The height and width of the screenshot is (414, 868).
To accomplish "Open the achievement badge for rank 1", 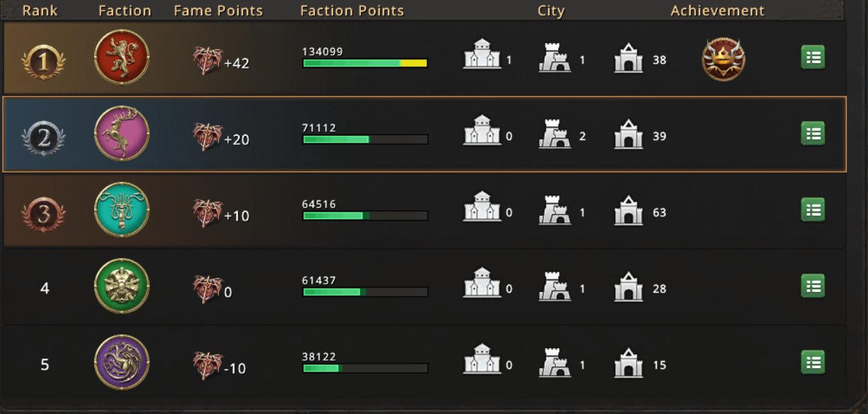I will [x=723, y=60].
